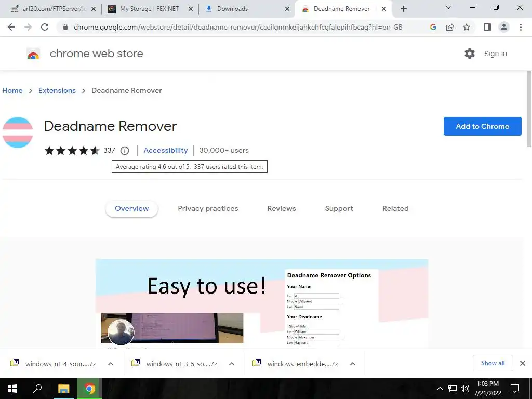Open the Chrome profile avatar icon
This screenshot has width=532, height=399.
(504, 27)
